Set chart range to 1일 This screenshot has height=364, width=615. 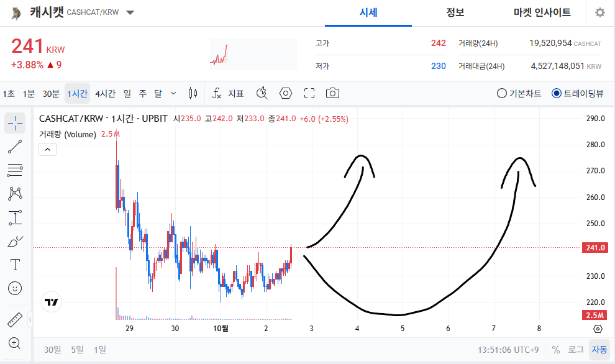pos(99,350)
